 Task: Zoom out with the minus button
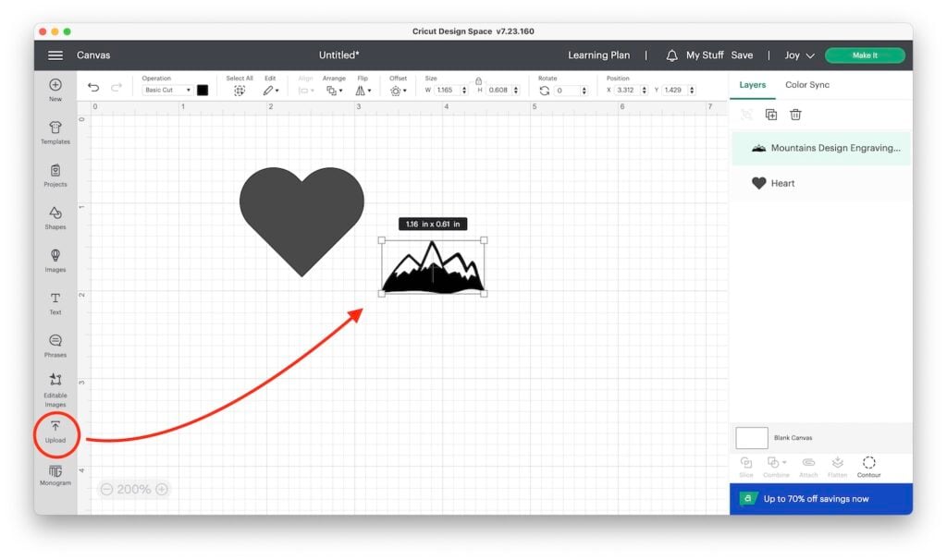(107, 489)
